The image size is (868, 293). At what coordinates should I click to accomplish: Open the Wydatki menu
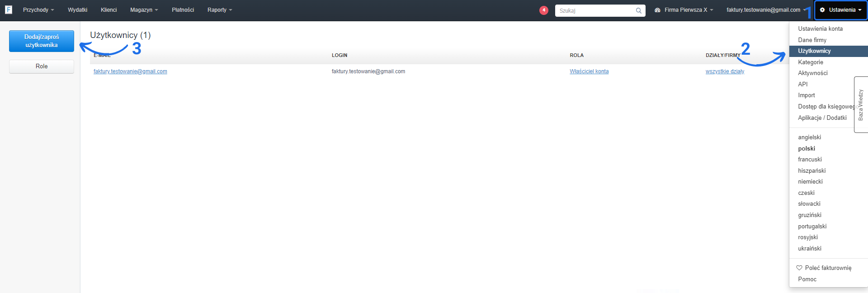tap(77, 10)
